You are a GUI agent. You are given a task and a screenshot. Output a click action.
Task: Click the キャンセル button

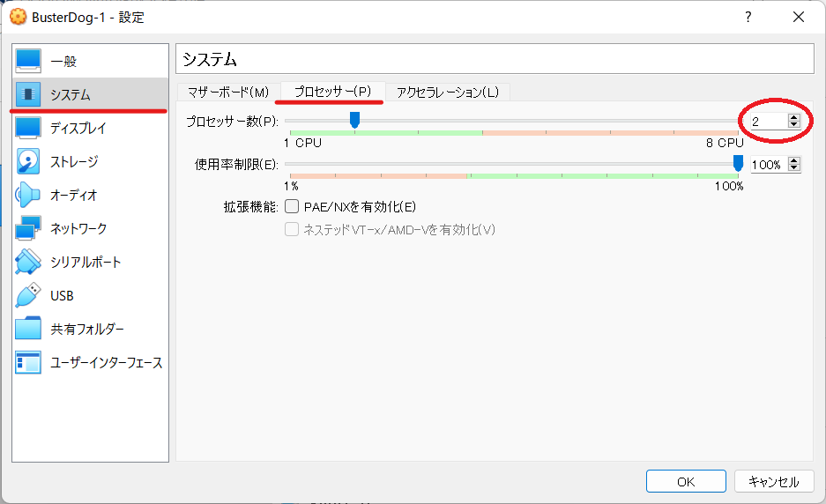click(x=774, y=481)
